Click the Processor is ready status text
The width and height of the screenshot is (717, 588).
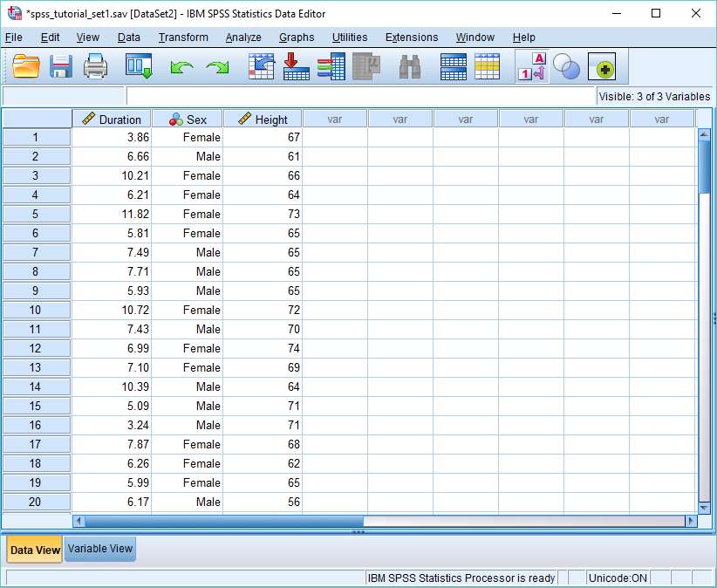[x=461, y=578]
